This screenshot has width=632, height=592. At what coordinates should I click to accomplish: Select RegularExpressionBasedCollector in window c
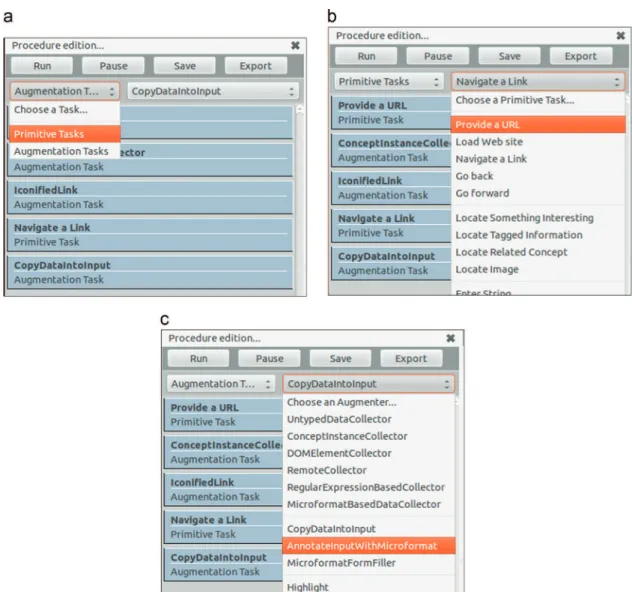tap(369, 487)
